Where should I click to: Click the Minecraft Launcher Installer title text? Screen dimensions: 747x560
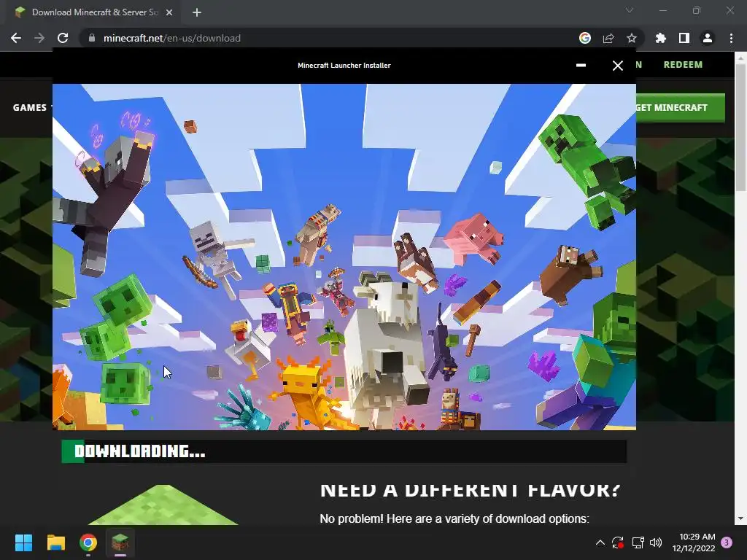[344, 65]
